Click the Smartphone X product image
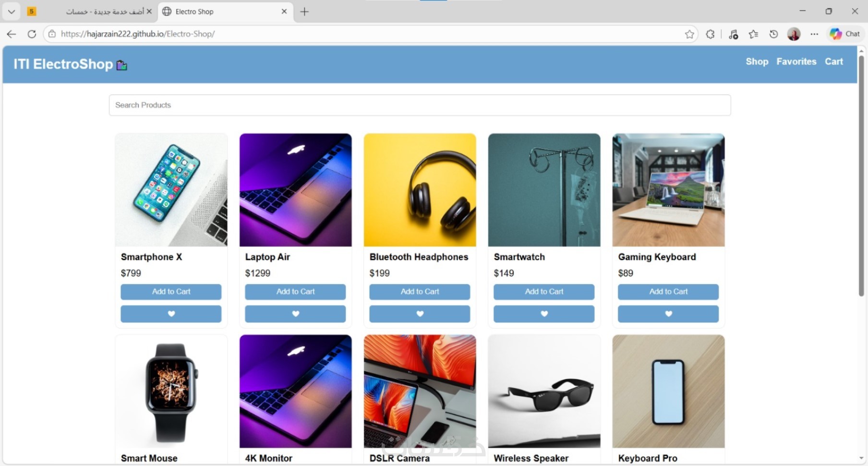The width and height of the screenshot is (868, 466). pos(171,190)
